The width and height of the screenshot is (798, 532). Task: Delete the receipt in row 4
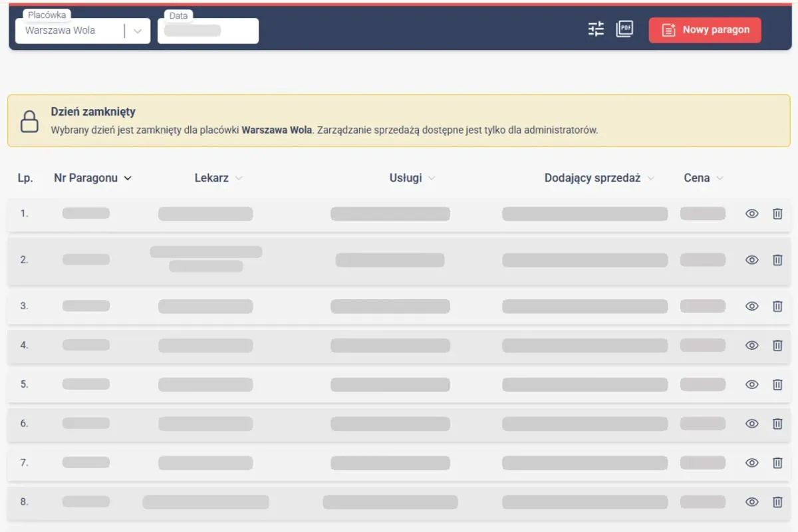[x=777, y=346]
